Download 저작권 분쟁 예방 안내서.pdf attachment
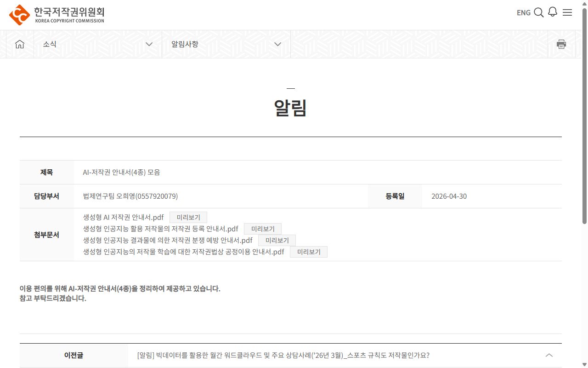This screenshot has height=368, width=588. click(168, 240)
